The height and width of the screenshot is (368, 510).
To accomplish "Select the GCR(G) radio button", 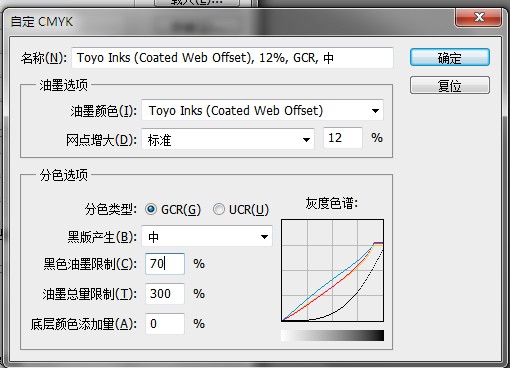I will [151, 209].
